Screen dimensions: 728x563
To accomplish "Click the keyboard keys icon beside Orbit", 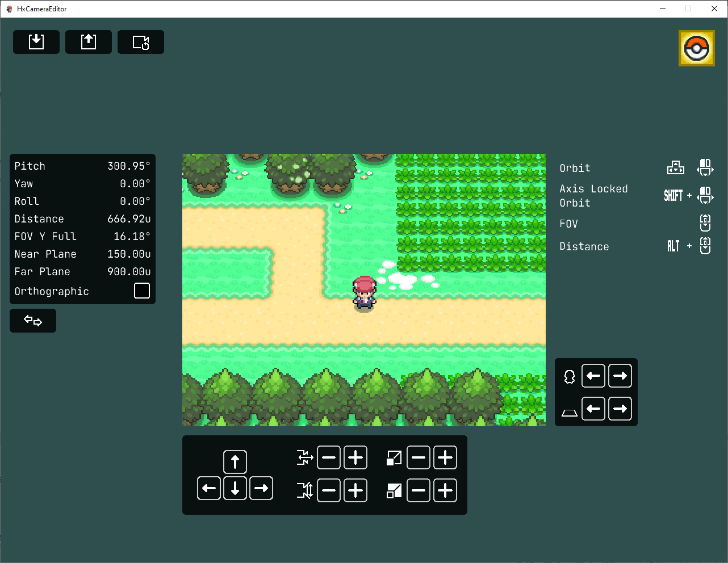I will pos(676,168).
